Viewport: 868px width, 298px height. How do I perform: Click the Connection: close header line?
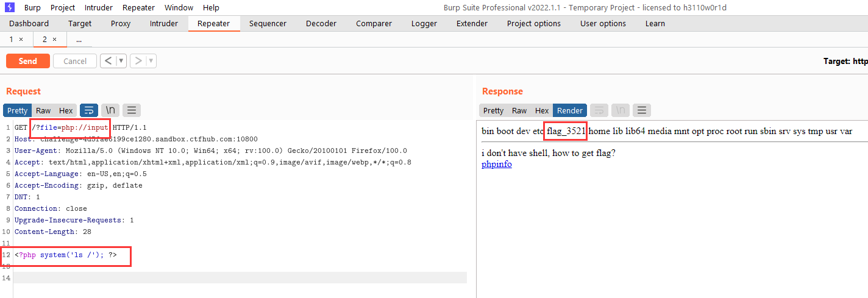[51, 208]
